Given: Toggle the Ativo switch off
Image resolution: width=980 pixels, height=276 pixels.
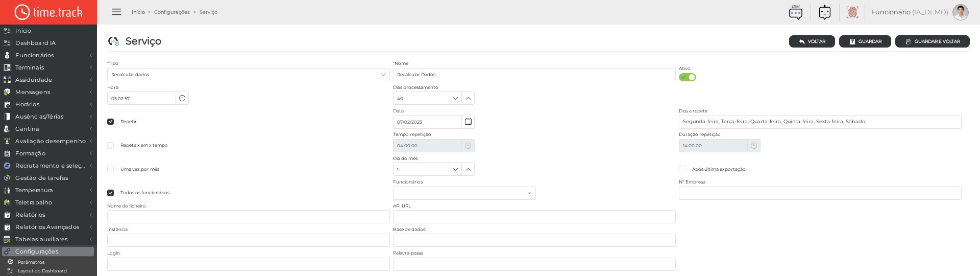Looking at the screenshot, I should tap(688, 77).
